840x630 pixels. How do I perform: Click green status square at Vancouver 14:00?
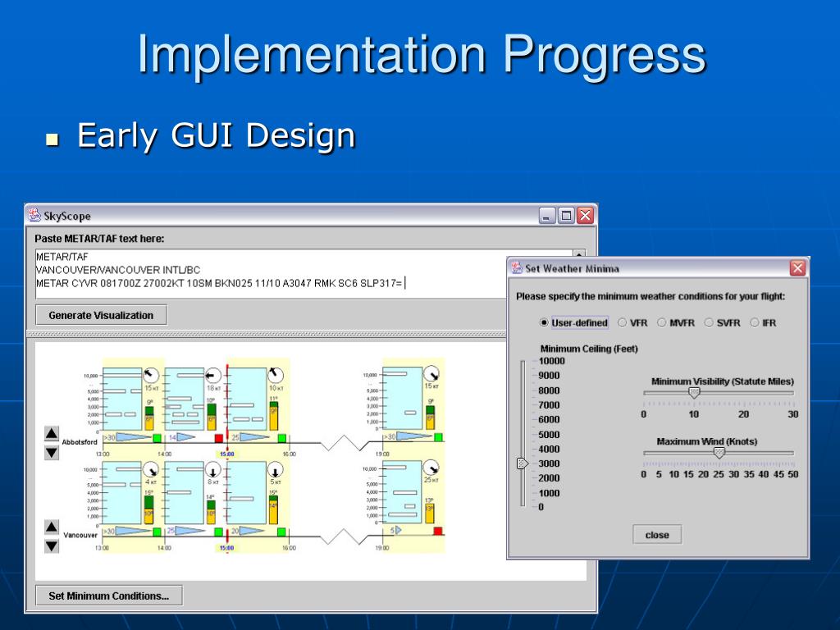218,532
